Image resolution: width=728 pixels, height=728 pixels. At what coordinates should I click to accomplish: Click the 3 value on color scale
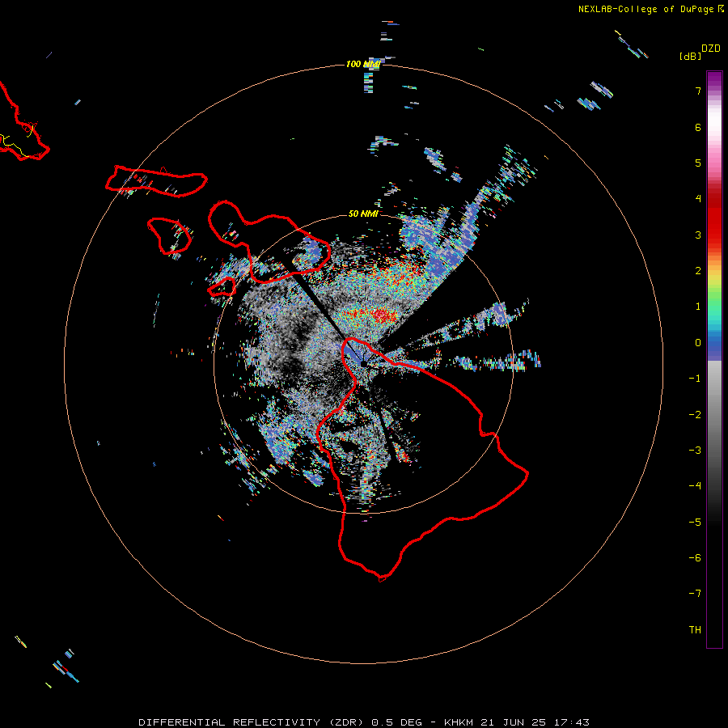[698, 235]
